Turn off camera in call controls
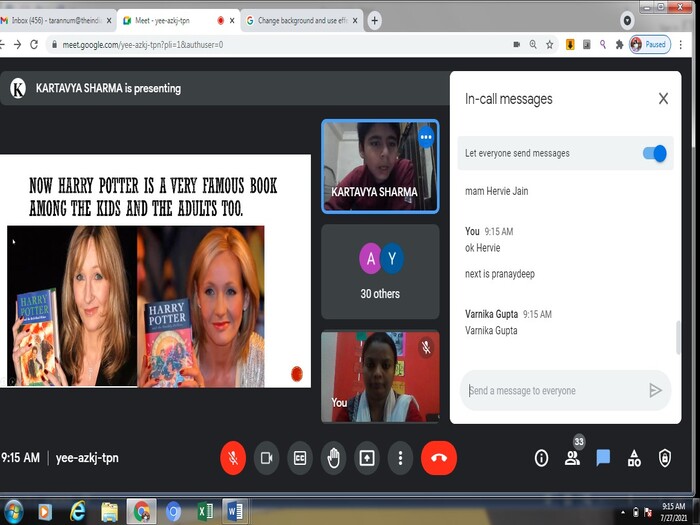Screen dimensions: 700x525 tap(267, 458)
